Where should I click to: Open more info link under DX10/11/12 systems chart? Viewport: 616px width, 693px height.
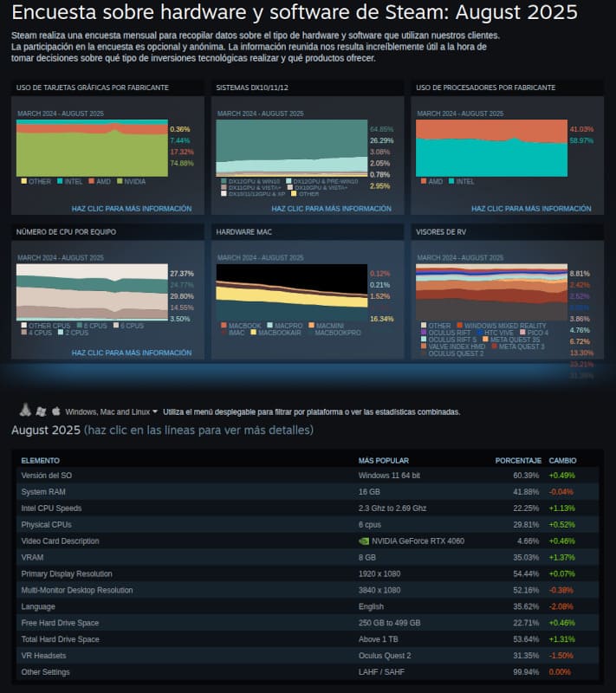(332, 209)
